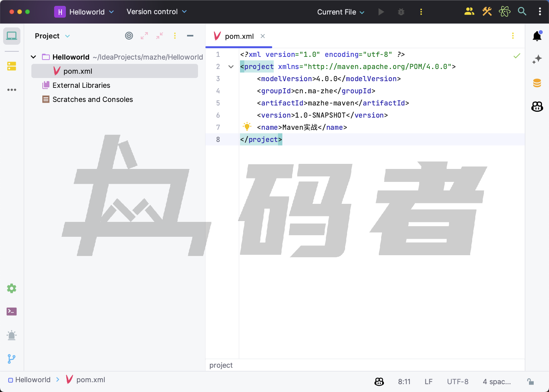Screen dimensions: 549x392
Task: Click the Search Everywhere magnifier icon
Action: [522, 12]
